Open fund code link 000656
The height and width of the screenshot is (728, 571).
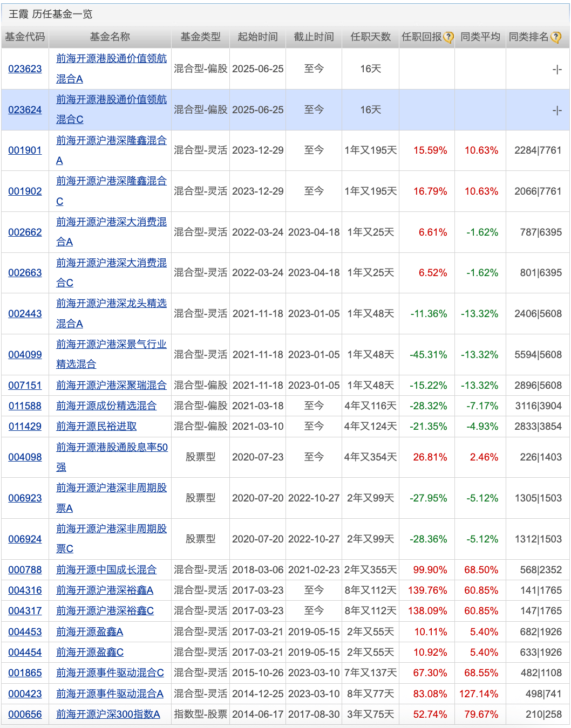(x=25, y=714)
